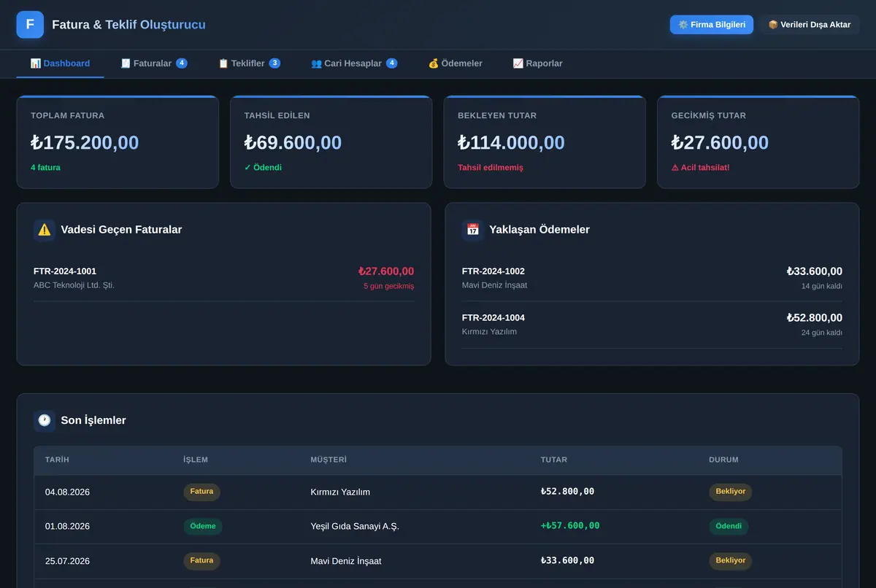Open Firma Bilgileri settings

pyautogui.click(x=712, y=25)
